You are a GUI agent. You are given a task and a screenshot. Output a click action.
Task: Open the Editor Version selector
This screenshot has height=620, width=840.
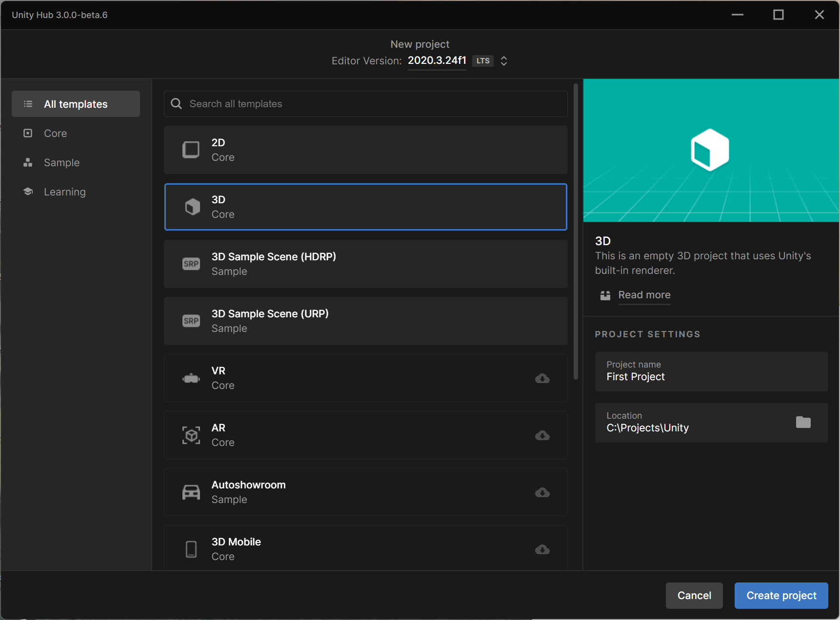(503, 61)
